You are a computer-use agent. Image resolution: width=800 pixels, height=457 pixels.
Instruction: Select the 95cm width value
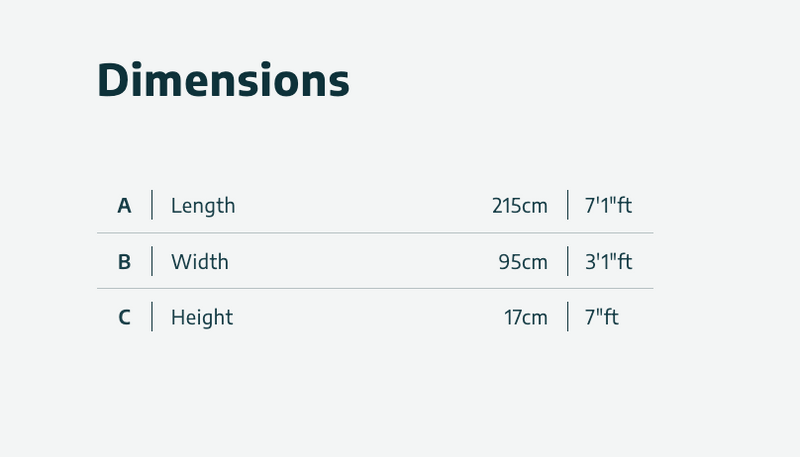[x=523, y=262]
